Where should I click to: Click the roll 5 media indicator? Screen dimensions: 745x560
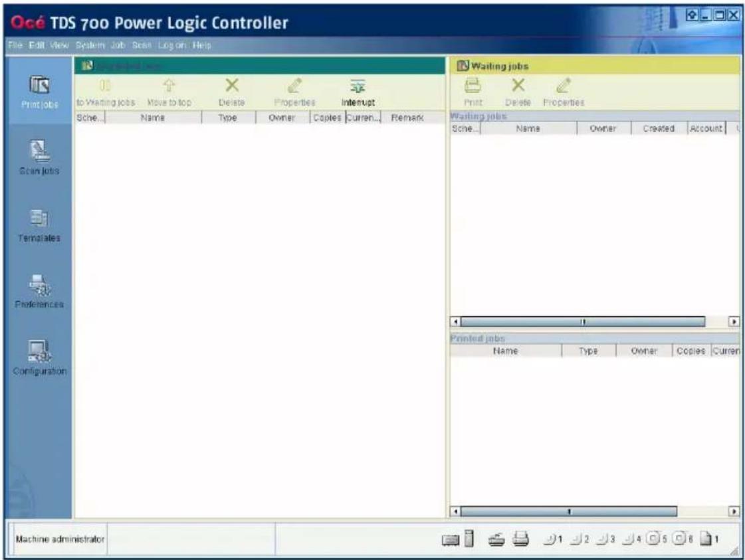point(657,539)
